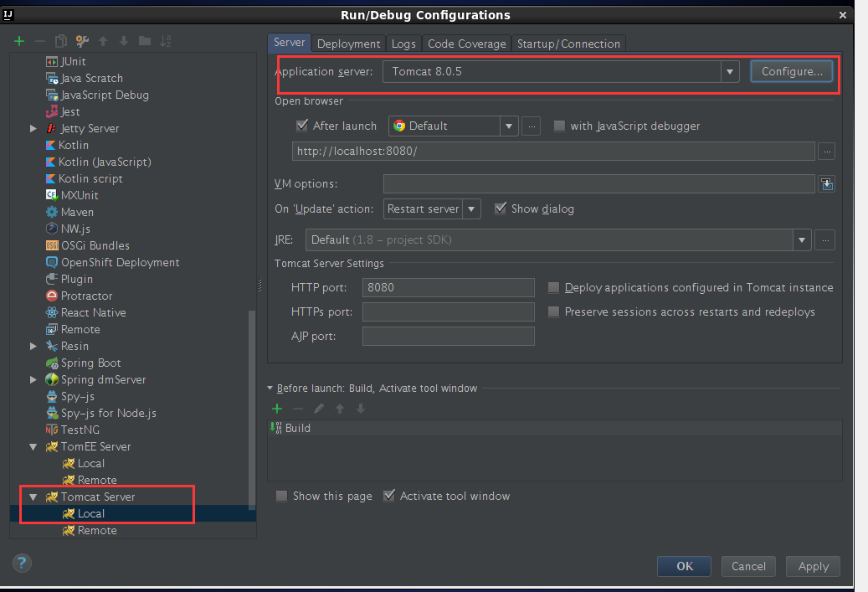Collapse the TomEE Server node
This screenshot has width=868, height=592.
pos(33,446)
